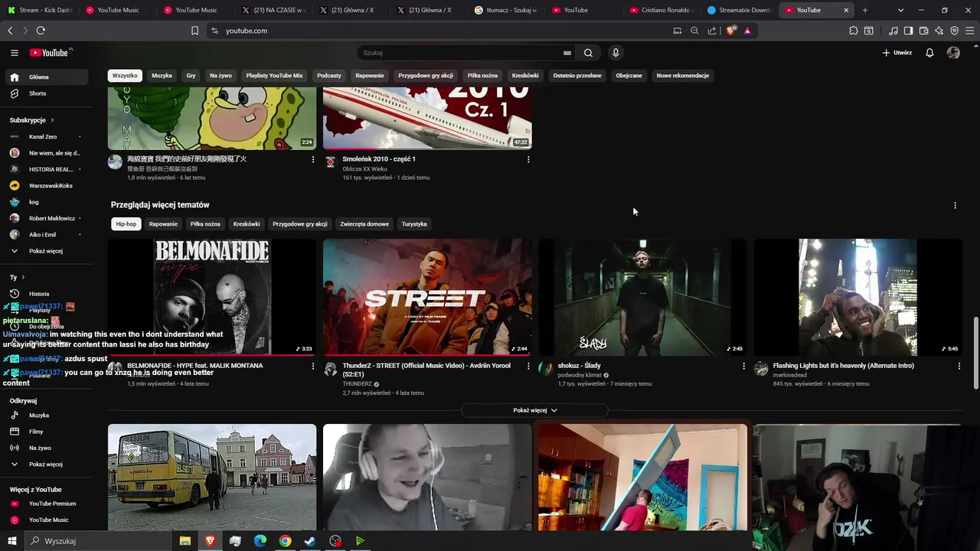Play the ThunderZ STREET video thumbnail
Screen dimensions: 980x551
(x=427, y=297)
